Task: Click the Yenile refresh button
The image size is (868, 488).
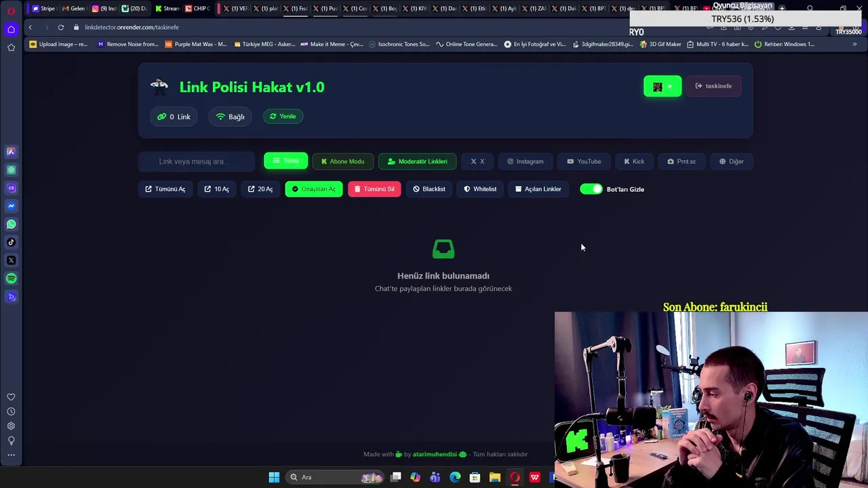Action: (283, 117)
